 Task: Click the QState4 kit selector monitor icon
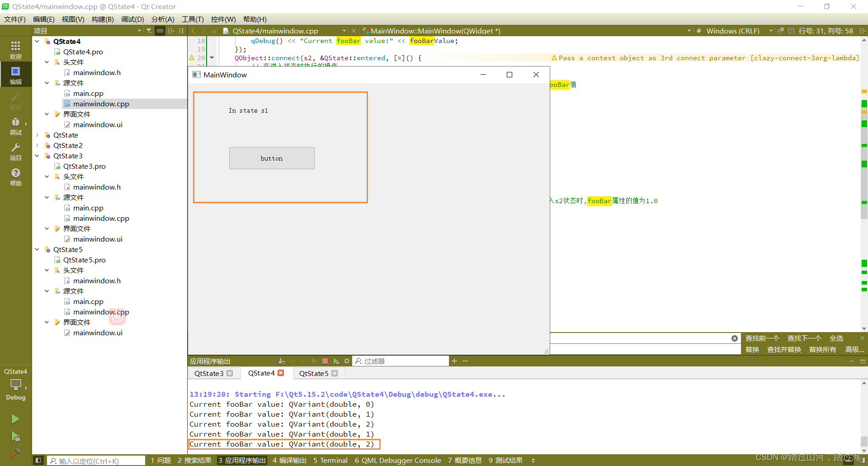(x=16, y=384)
